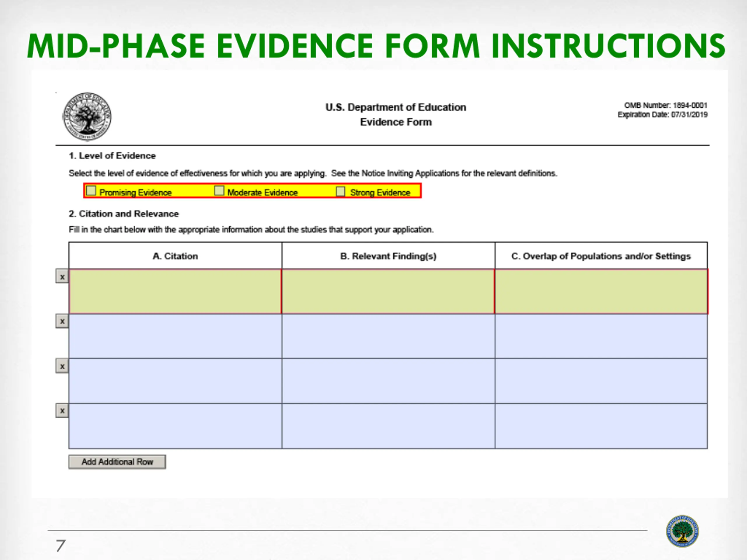Click the second row Relevant Finding(s) field
Image resolution: width=747 pixels, height=560 pixels.
click(x=388, y=336)
